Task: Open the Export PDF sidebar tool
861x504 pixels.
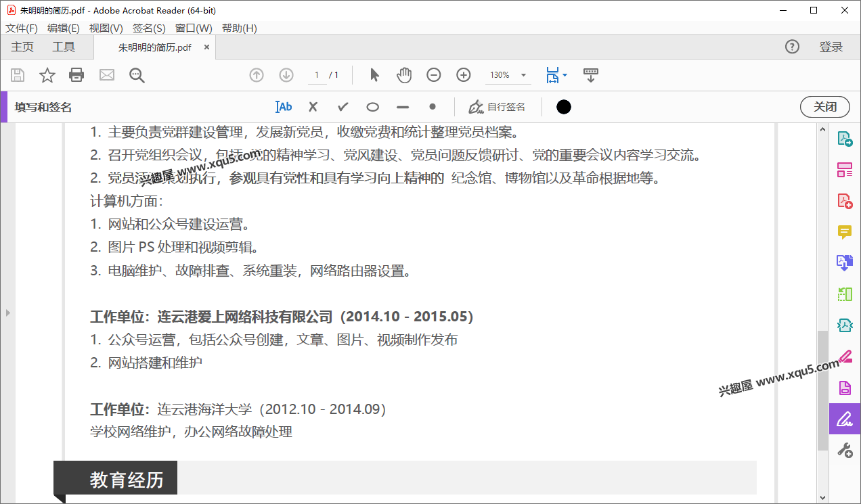Action: [x=845, y=139]
